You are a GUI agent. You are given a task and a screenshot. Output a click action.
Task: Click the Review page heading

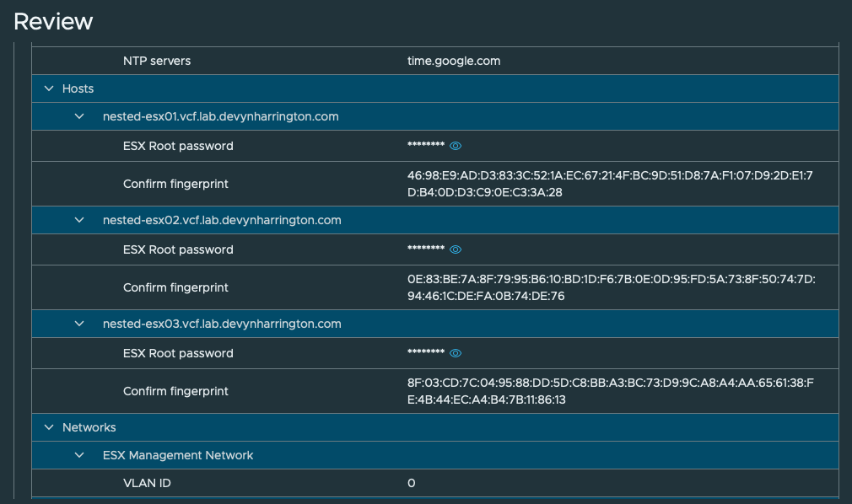tap(53, 22)
